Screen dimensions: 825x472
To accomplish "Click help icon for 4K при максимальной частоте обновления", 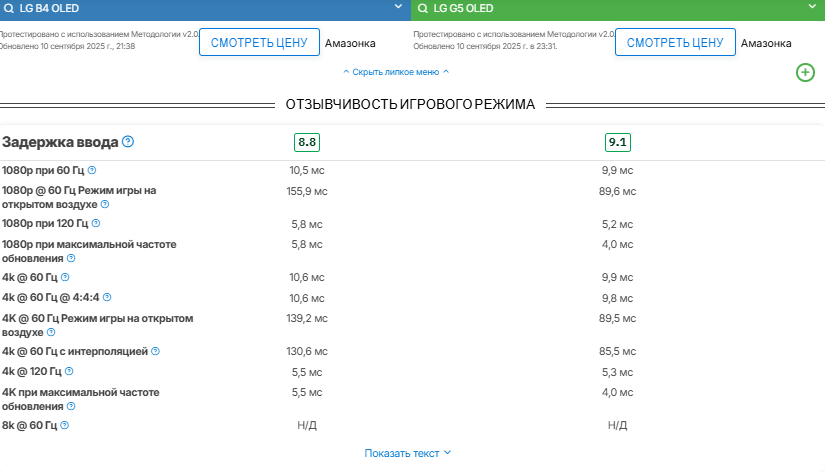I will tap(71, 406).
